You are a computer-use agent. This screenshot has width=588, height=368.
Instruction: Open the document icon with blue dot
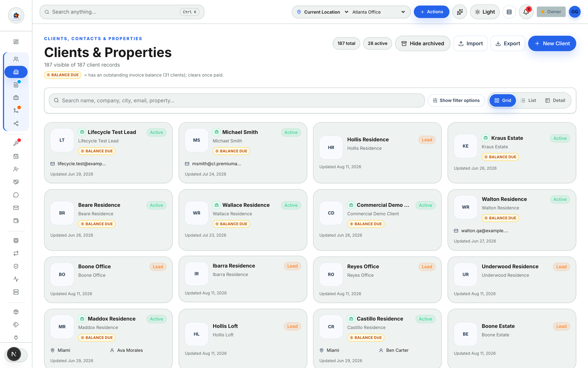click(x=16, y=85)
